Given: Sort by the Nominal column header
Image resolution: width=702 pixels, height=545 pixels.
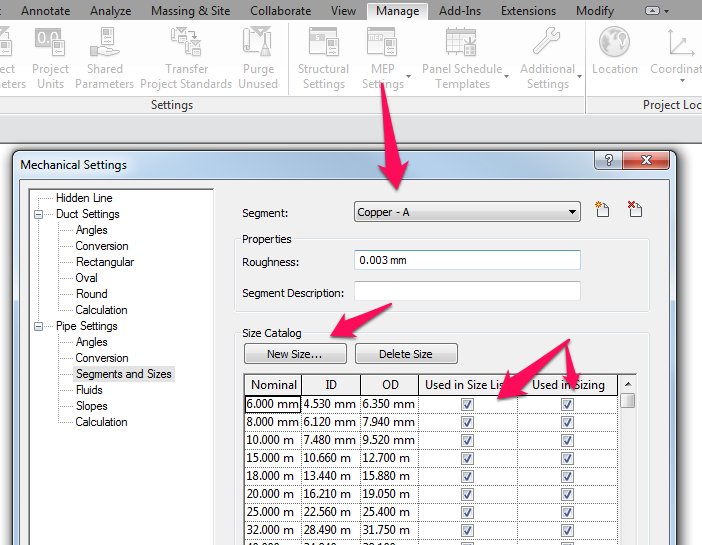Looking at the screenshot, I should [x=273, y=385].
